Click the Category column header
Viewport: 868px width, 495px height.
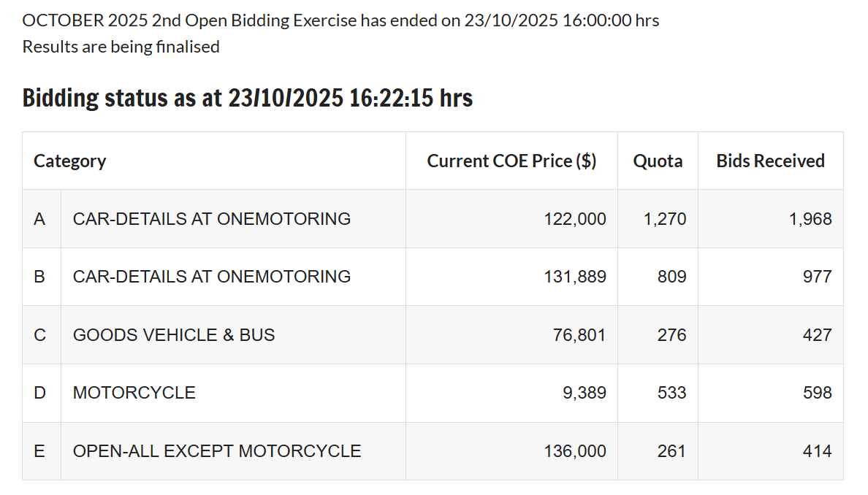point(70,161)
